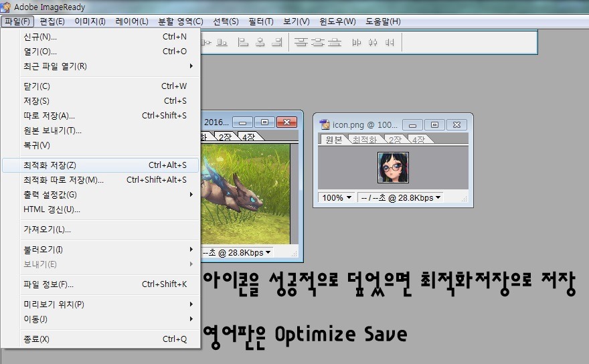Click the Adobe ImageReady title bar icon

coord(5,7)
